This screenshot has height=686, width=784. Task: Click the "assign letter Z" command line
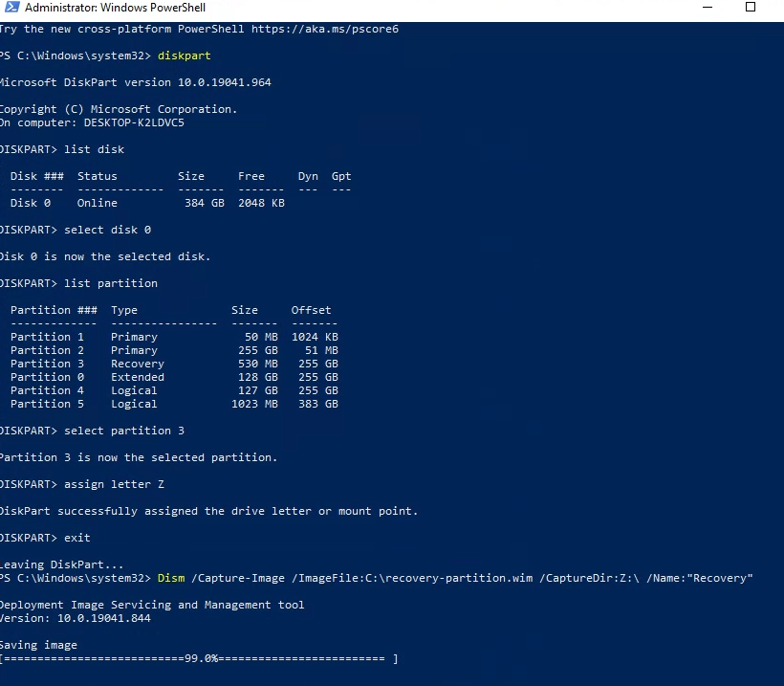tap(114, 484)
